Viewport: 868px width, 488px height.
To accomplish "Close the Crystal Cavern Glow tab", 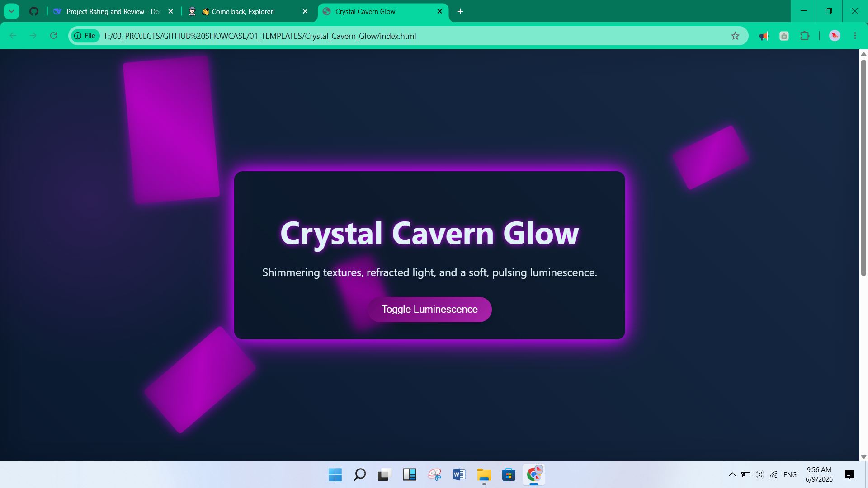I will 439,11.
